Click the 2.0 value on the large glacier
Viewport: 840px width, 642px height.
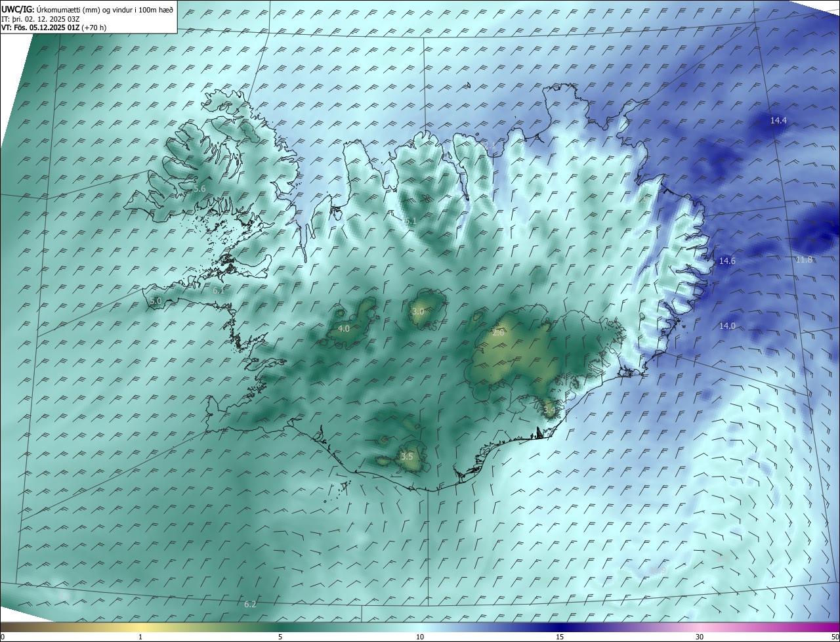(498, 333)
